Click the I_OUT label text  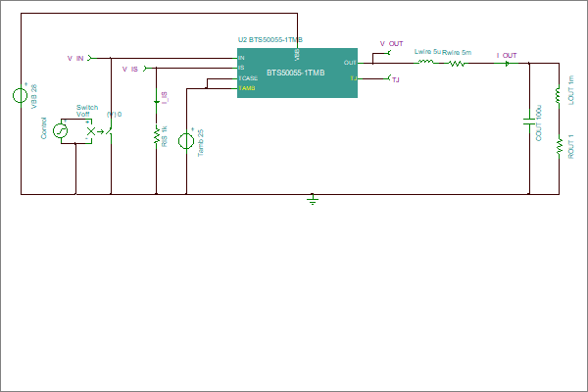507,56
